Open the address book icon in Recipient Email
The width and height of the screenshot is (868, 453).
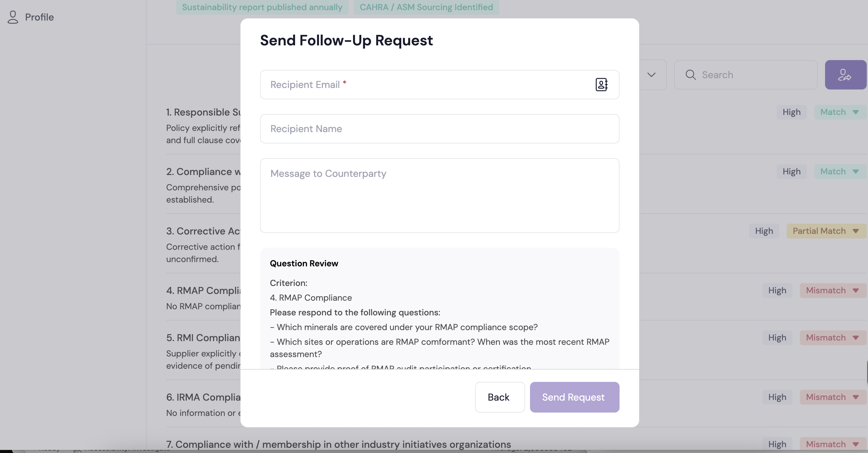click(602, 85)
